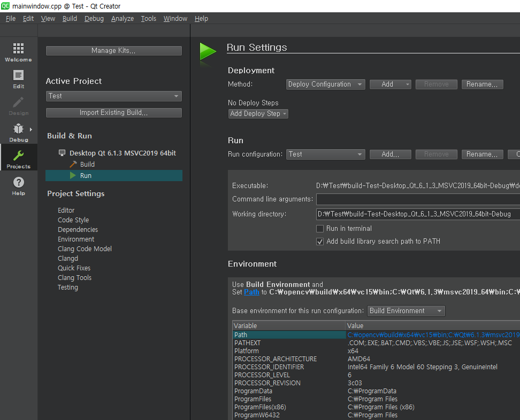520x420 pixels.
Task: Open Clangd project settings
Action: [x=67, y=259]
